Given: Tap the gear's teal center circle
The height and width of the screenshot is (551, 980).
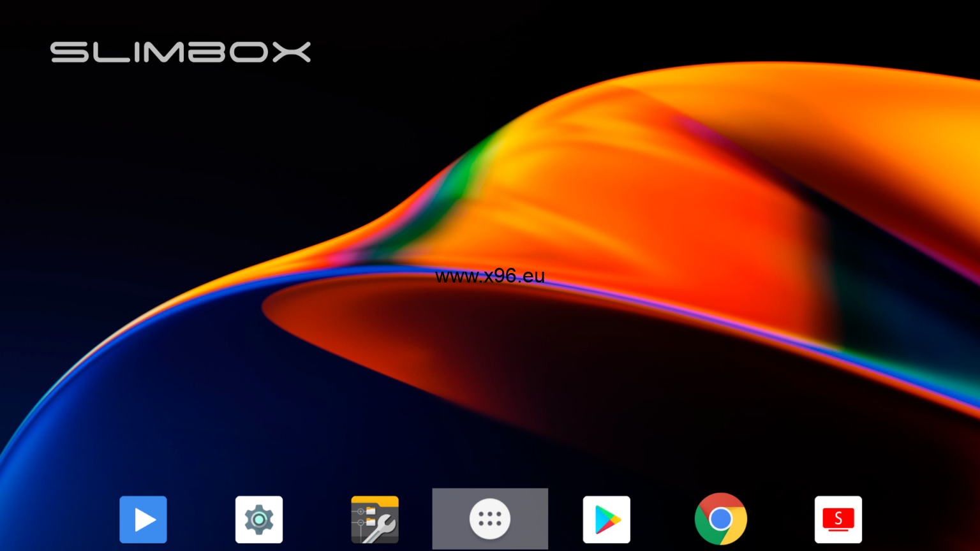Looking at the screenshot, I should tap(259, 520).
